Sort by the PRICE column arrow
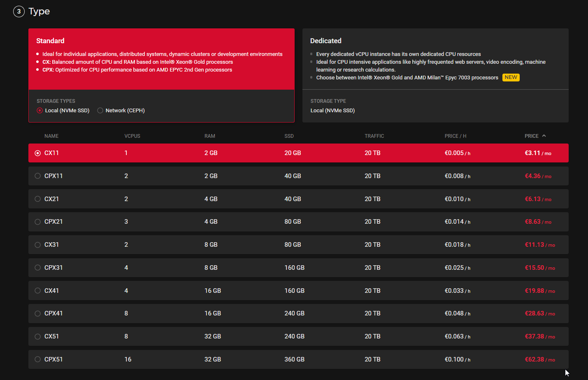588x380 pixels. pyautogui.click(x=544, y=136)
